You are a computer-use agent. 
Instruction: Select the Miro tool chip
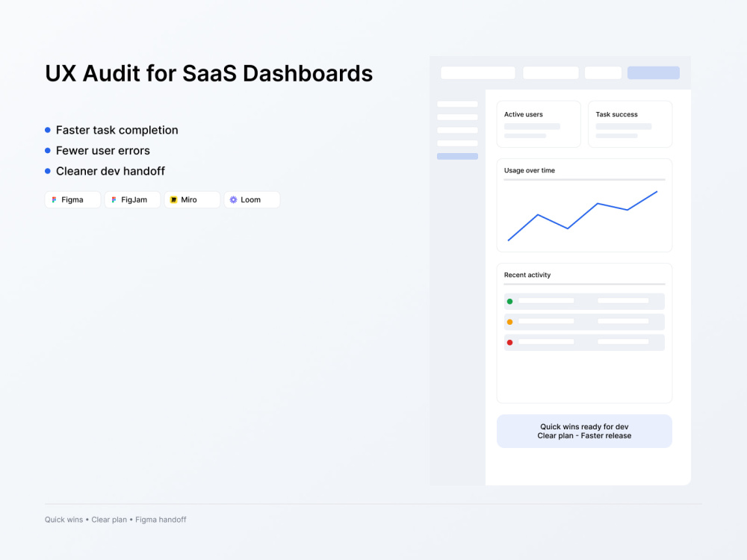(x=192, y=200)
